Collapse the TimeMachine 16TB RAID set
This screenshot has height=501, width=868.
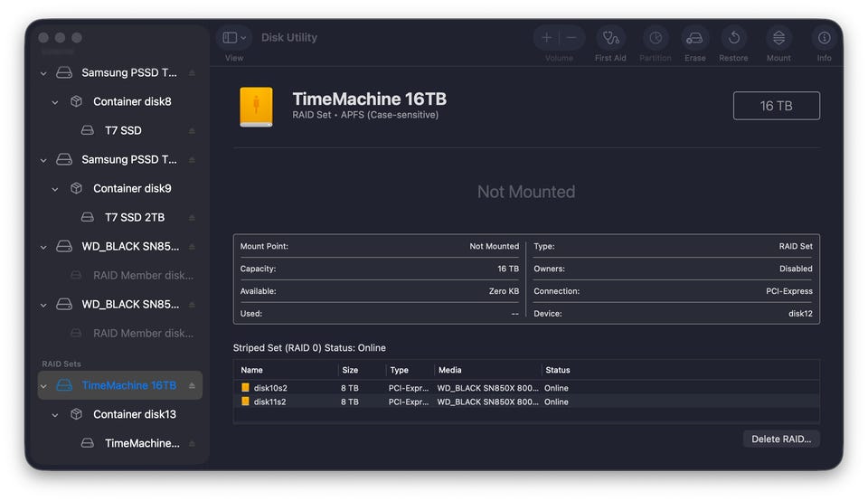point(43,386)
